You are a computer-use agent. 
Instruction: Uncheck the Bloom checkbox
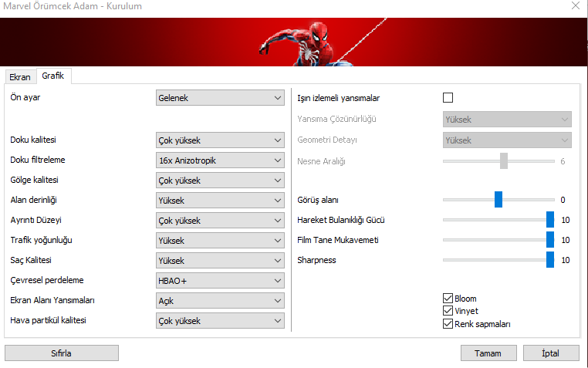click(x=448, y=299)
